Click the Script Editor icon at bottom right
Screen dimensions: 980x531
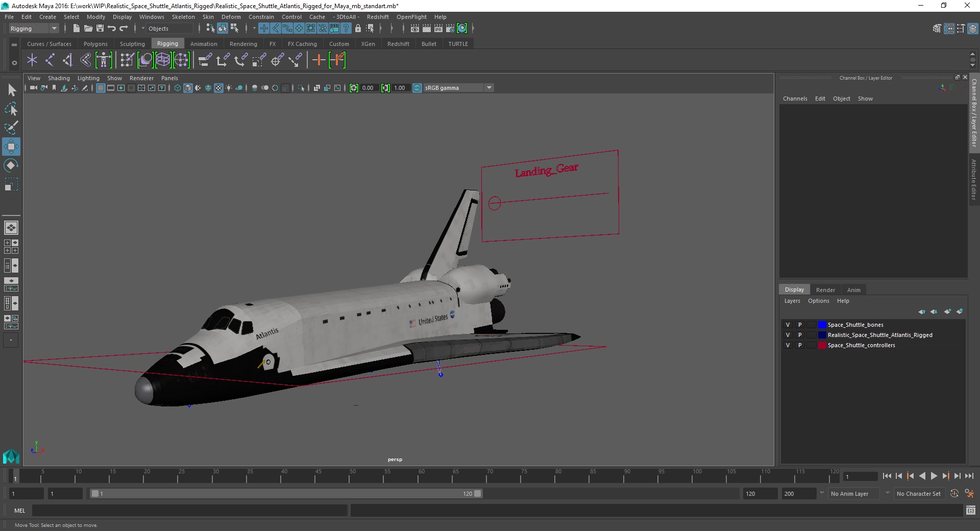click(x=971, y=510)
